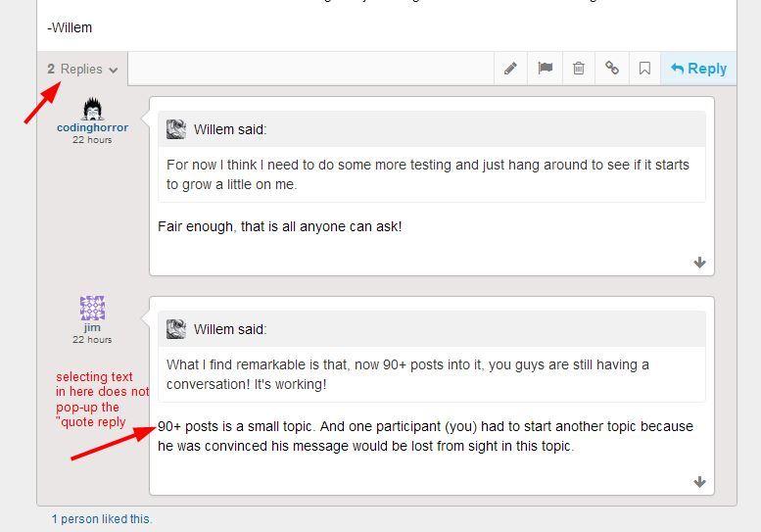Viewport: 761px width, 532px height.
Task: Jump to jim's post with down arrow
Action: click(x=699, y=482)
